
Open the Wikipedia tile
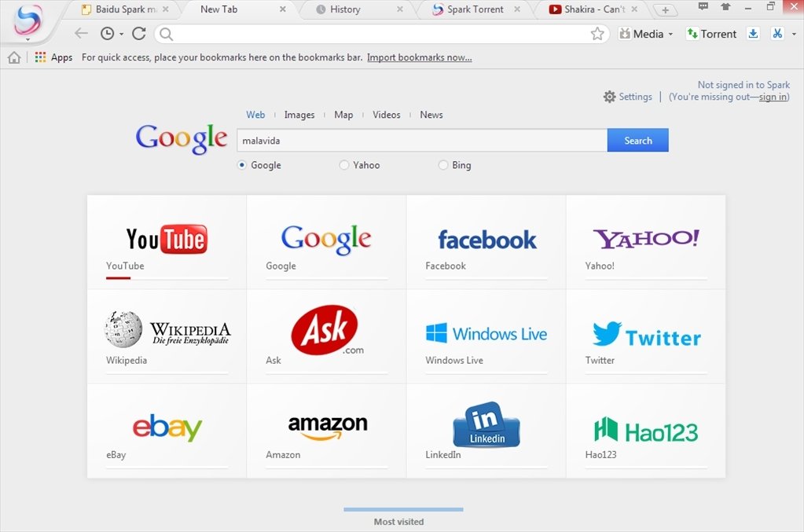167,337
